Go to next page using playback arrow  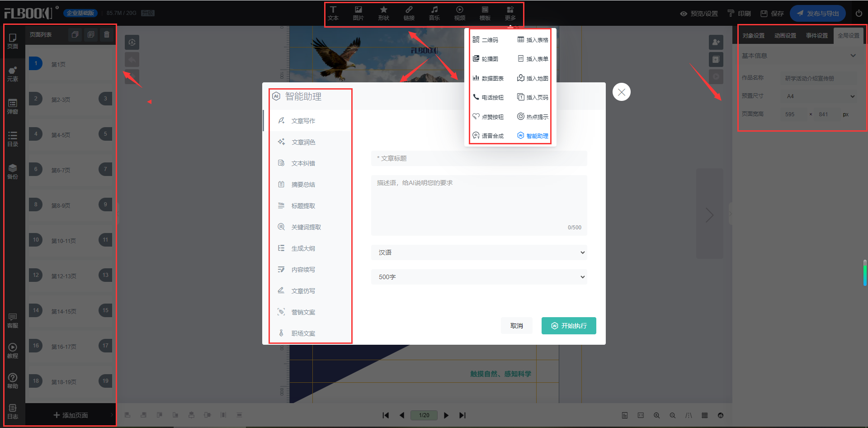point(446,415)
